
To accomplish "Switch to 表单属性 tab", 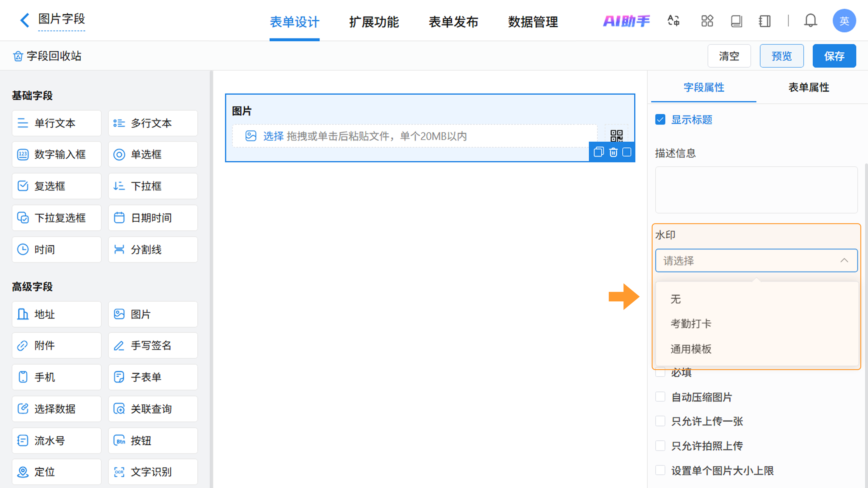I will coord(808,87).
